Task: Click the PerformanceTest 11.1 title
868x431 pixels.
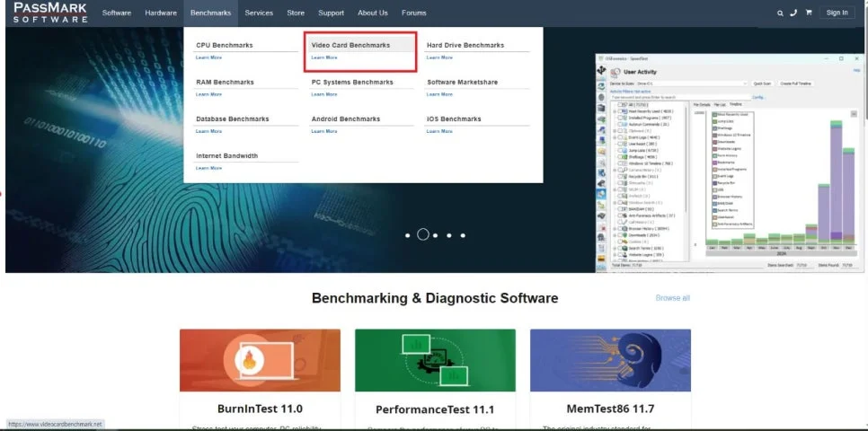Action: (x=435, y=410)
